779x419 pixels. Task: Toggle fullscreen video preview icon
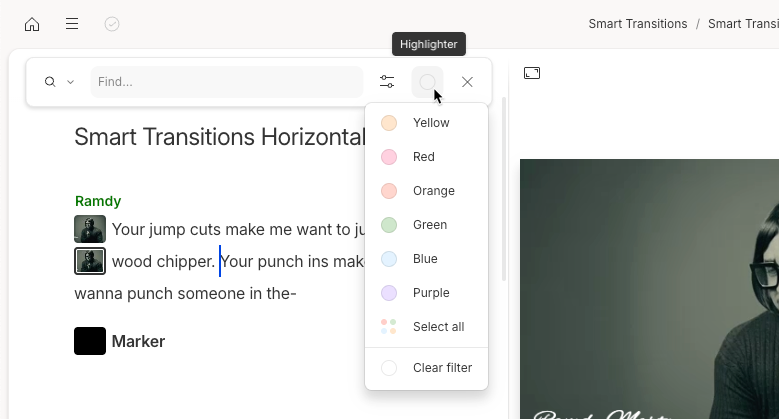point(532,73)
